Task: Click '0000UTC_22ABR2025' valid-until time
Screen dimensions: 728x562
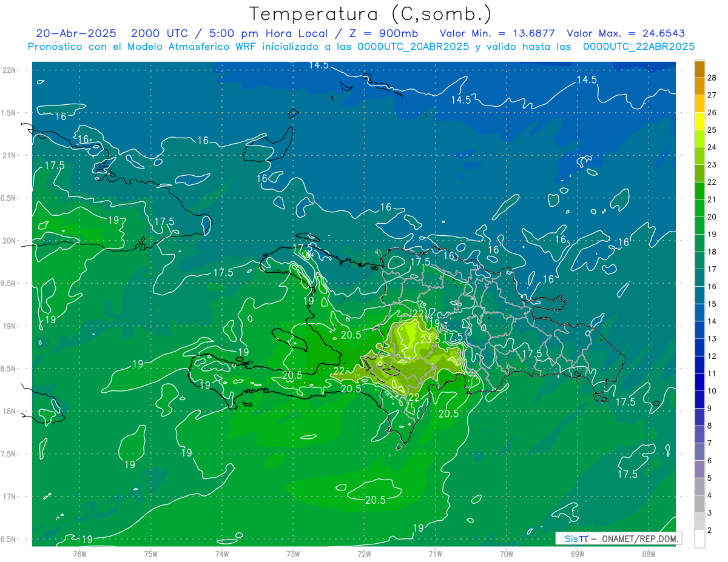Action: pos(639,46)
